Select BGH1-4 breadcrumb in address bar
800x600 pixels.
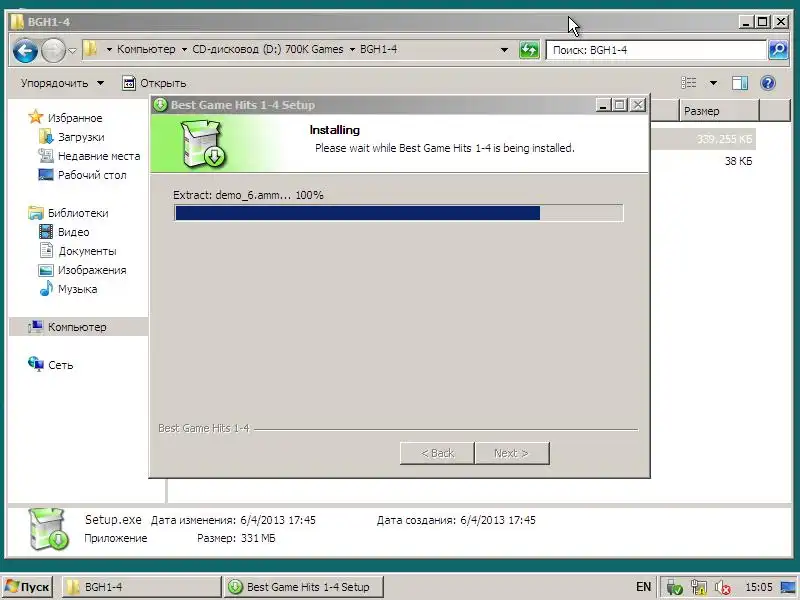(x=379, y=49)
